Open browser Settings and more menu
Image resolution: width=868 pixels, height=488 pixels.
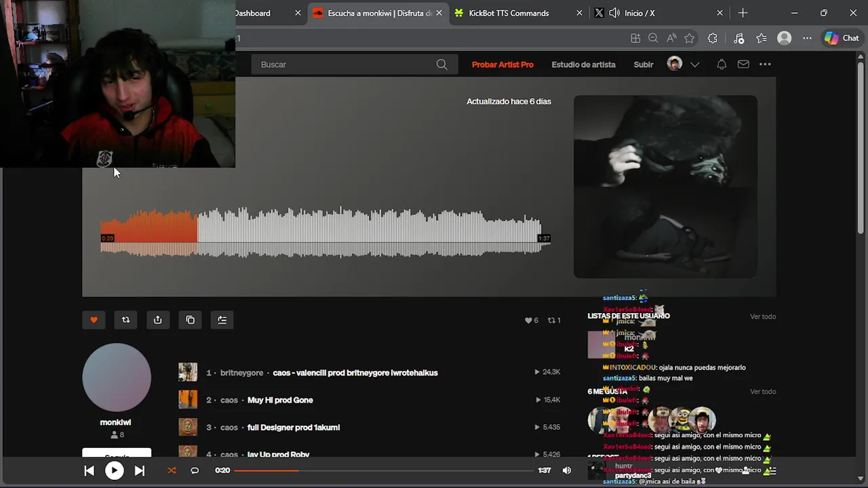click(x=807, y=39)
